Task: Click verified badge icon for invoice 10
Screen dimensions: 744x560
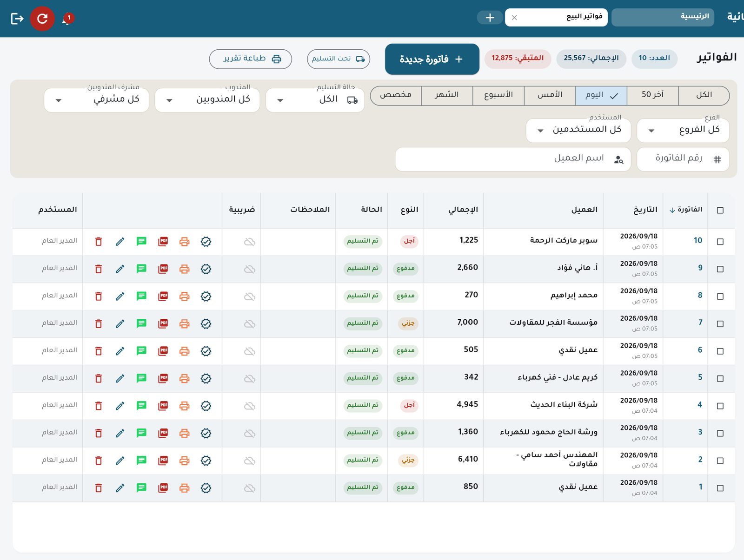Action: point(206,242)
